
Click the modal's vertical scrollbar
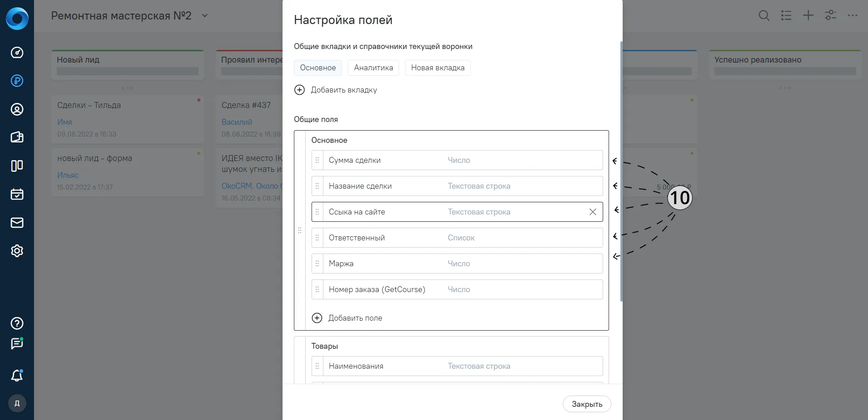coord(621,171)
